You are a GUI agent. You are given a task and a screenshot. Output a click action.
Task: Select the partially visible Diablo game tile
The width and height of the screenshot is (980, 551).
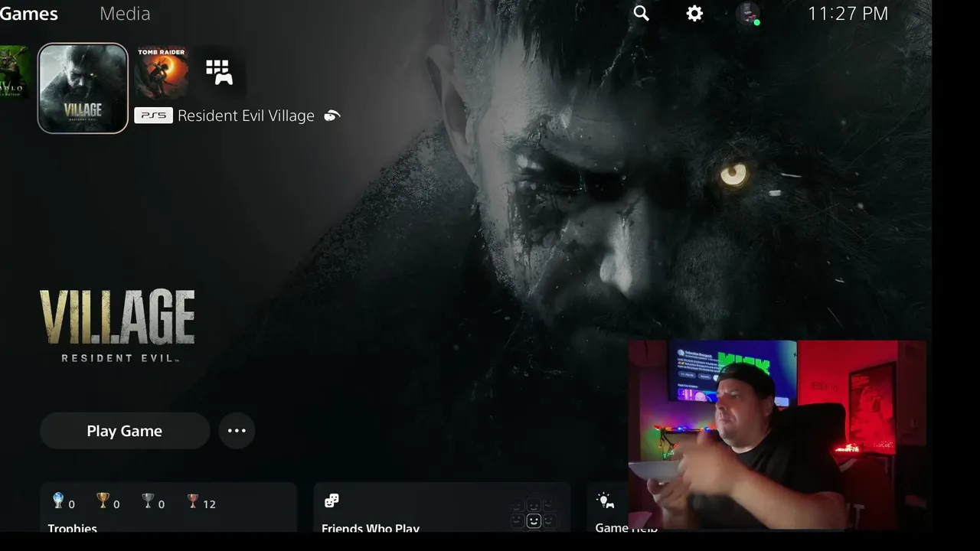[15, 73]
